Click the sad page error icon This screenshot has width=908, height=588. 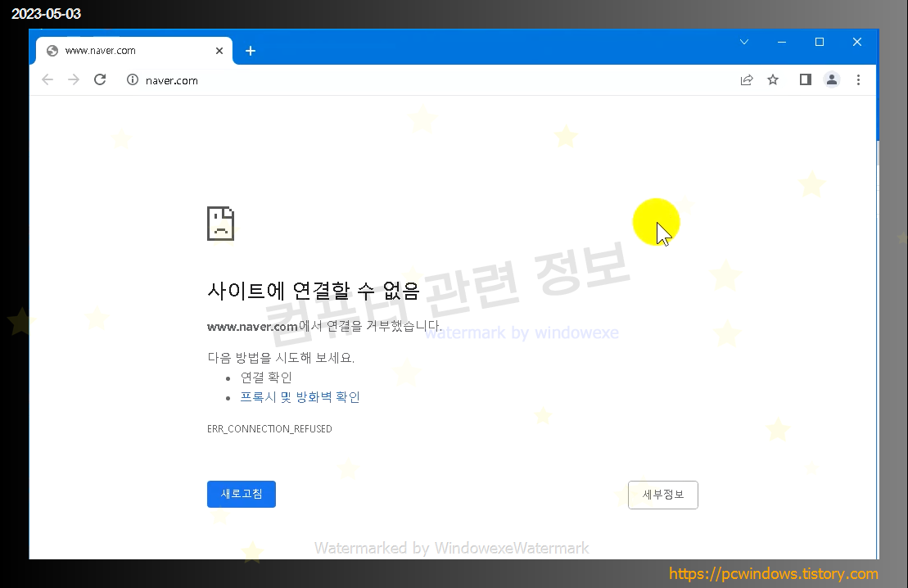tap(220, 223)
